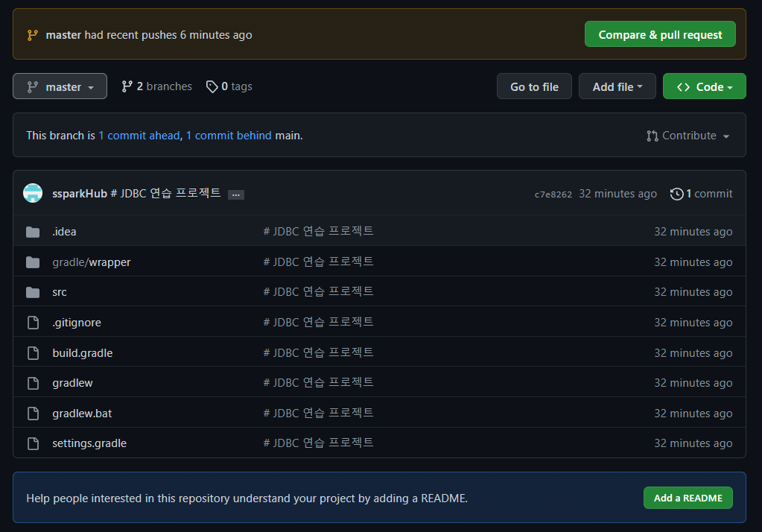Click the src folder icon

[33, 292]
